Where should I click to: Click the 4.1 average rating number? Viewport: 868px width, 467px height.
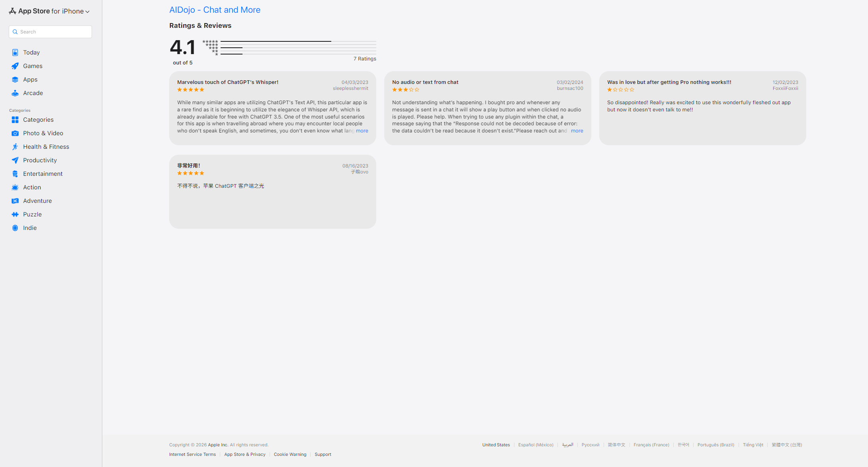183,47
